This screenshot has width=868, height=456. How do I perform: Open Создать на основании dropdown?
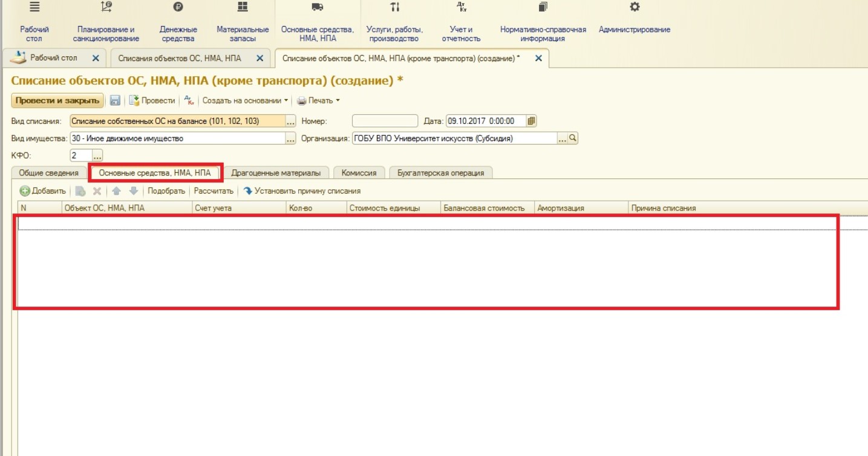tap(246, 100)
